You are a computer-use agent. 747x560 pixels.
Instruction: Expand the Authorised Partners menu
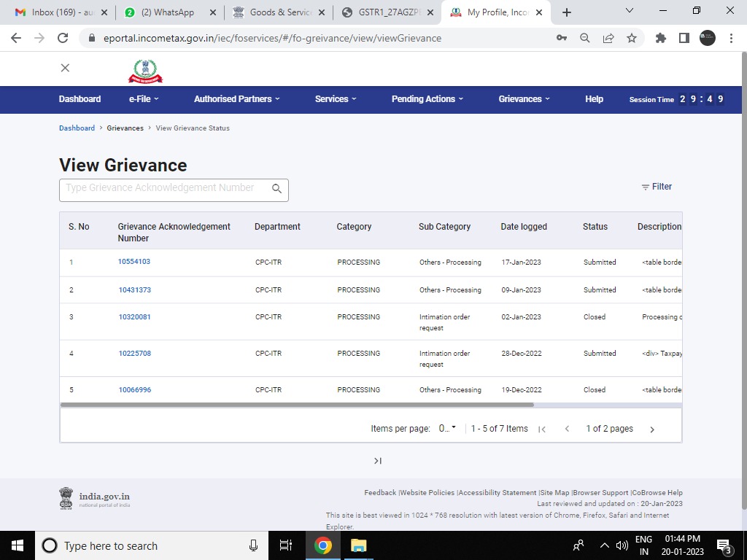(x=237, y=99)
